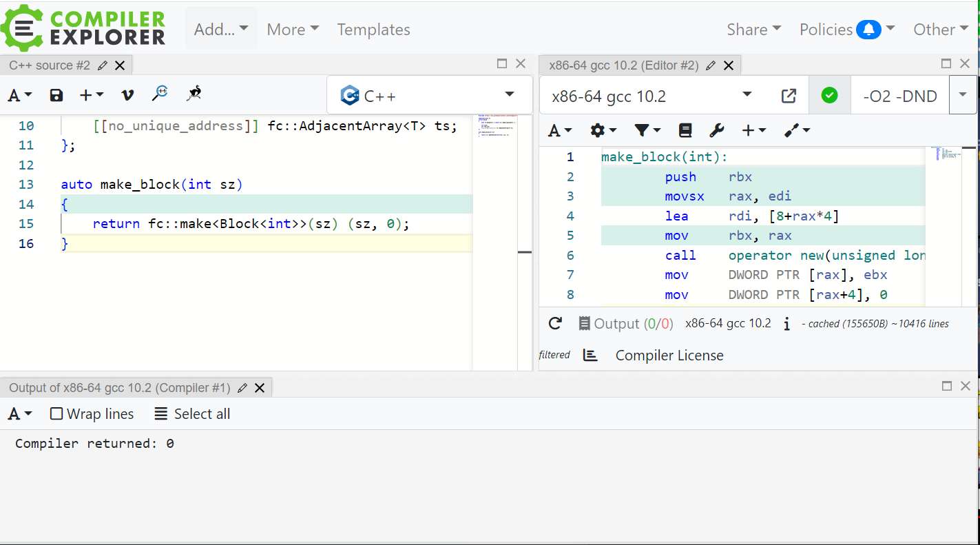Expand the x86-64 gcc 10.2 compiler selector
Viewport: 980px width, 545px height.
(651, 96)
